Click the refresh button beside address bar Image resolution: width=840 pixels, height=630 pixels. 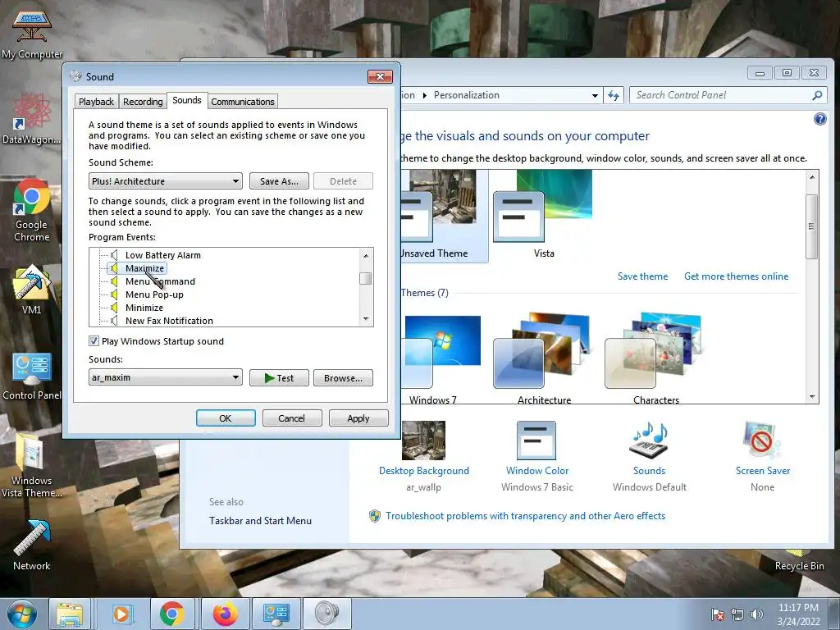point(614,95)
